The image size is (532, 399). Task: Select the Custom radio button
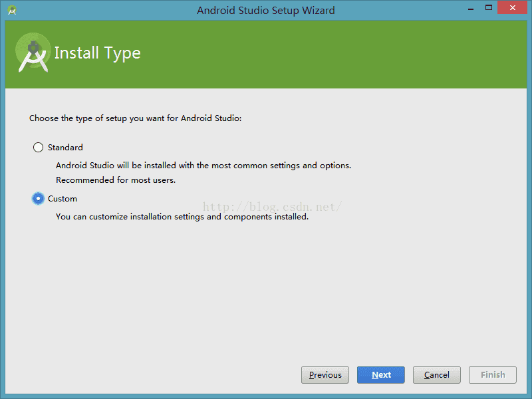tap(38, 198)
